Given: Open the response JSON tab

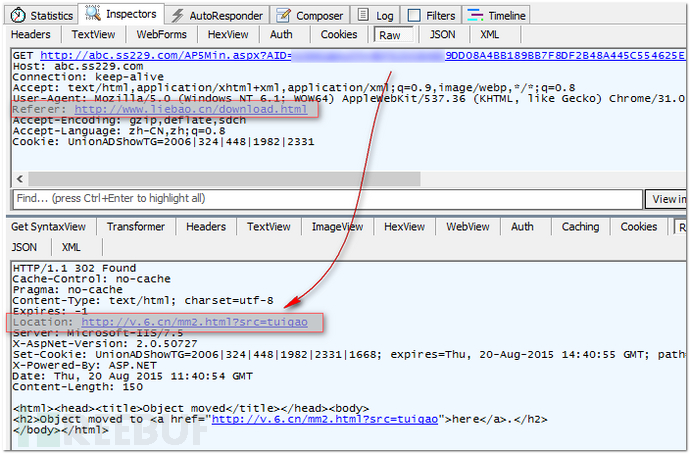Looking at the screenshot, I should tap(25, 247).
